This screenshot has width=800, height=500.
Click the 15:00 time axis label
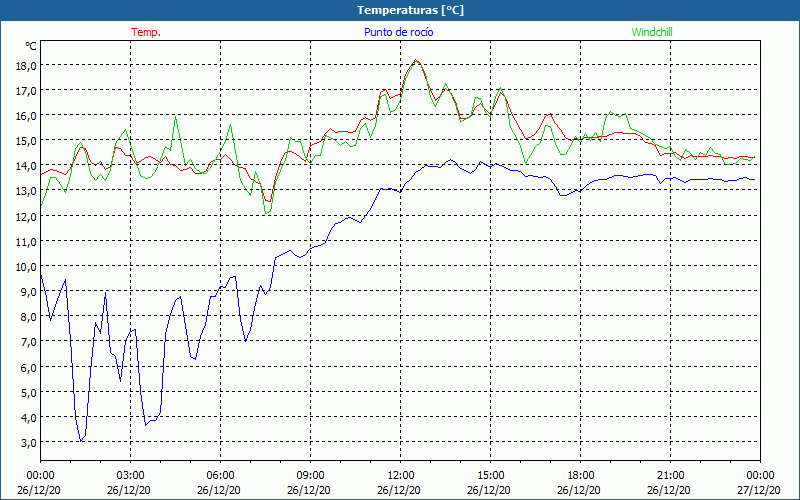click(x=491, y=476)
